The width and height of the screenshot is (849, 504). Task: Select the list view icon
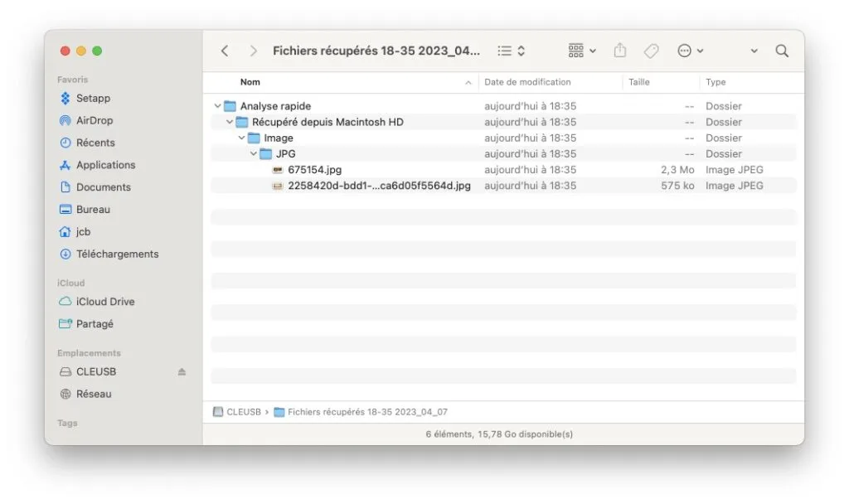pyautogui.click(x=503, y=51)
